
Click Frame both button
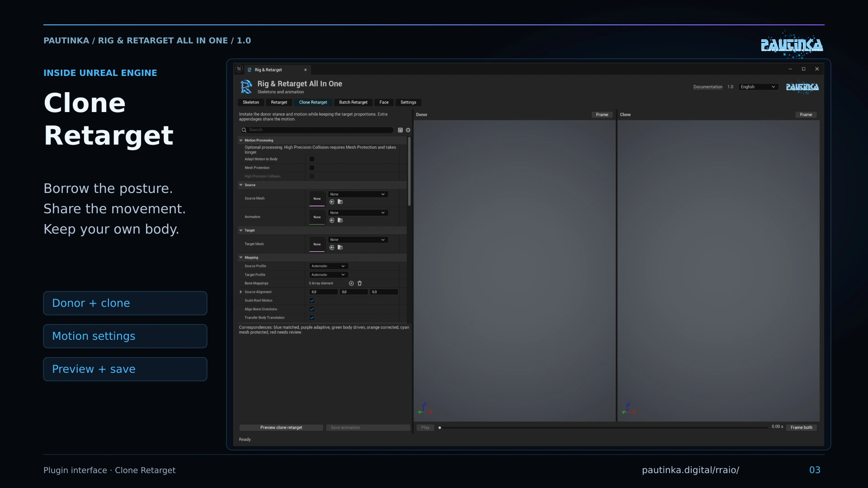point(801,427)
